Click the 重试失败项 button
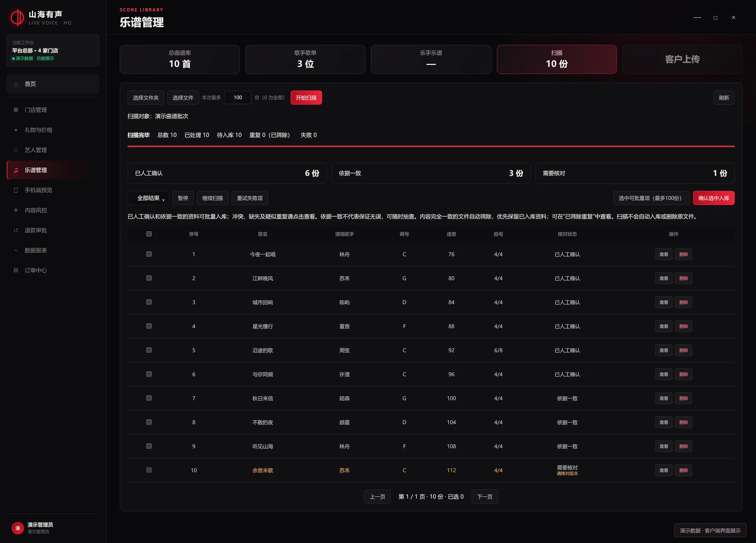The width and height of the screenshot is (756, 543). click(250, 198)
